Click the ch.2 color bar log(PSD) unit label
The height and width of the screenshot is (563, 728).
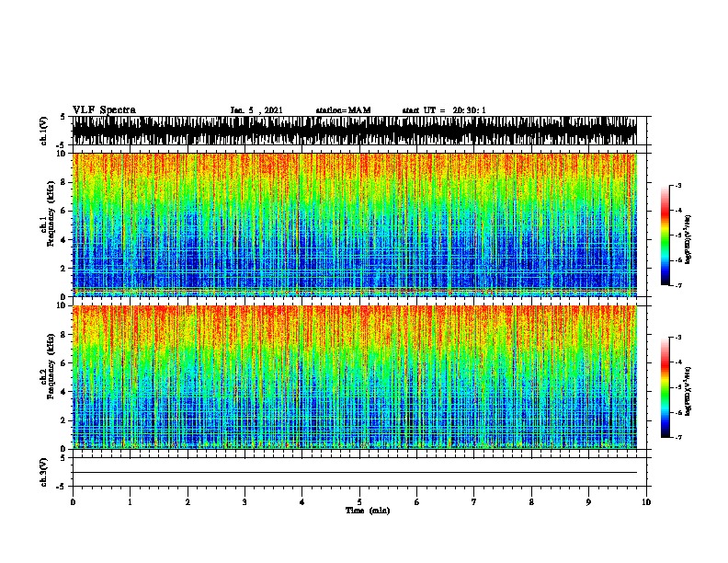click(688, 391)
